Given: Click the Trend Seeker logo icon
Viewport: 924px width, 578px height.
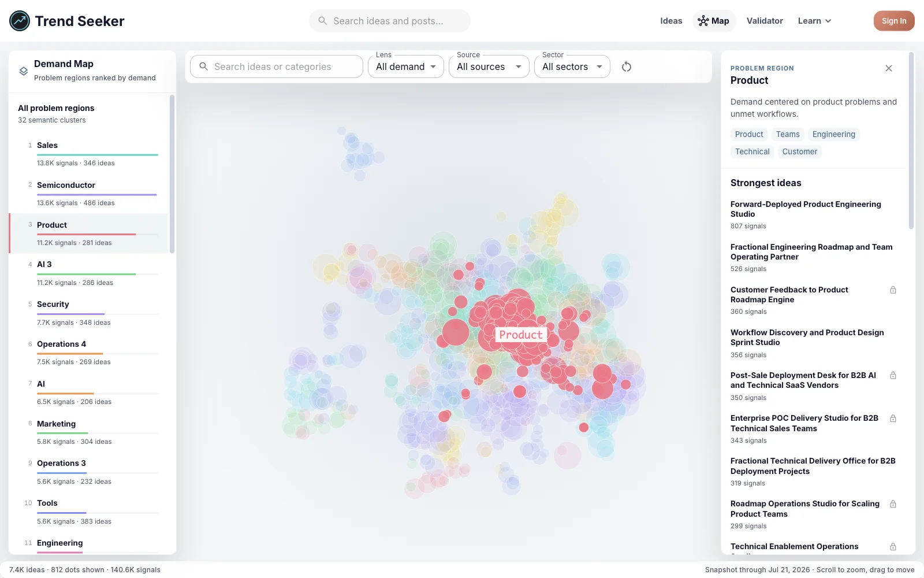Looking at the screenshot, I should (x=20, y=21).
